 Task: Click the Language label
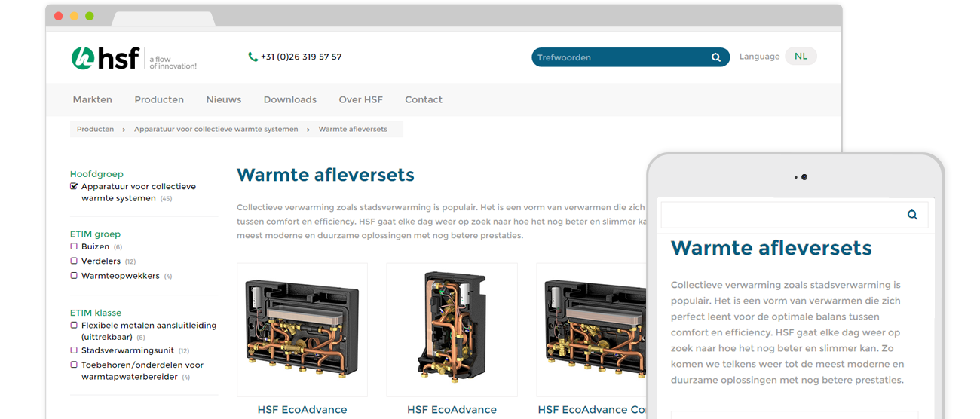coord(759,57)
